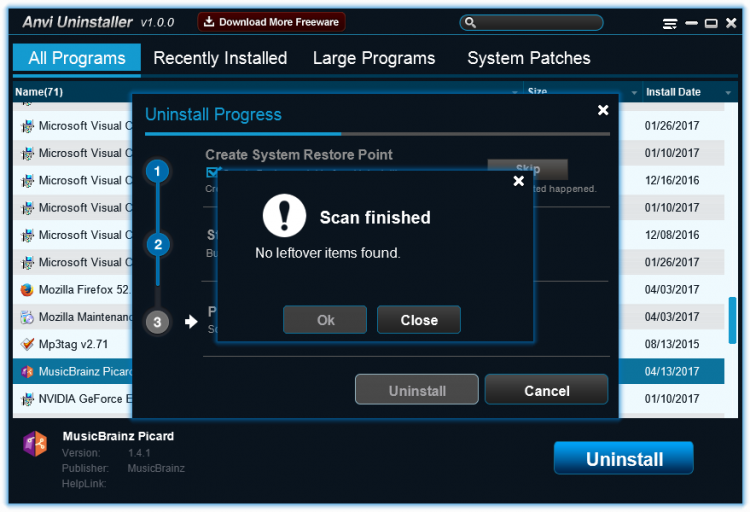Maximize the Anvi Uninstaller window
The image size is (750, 512).
coord(711,23)
